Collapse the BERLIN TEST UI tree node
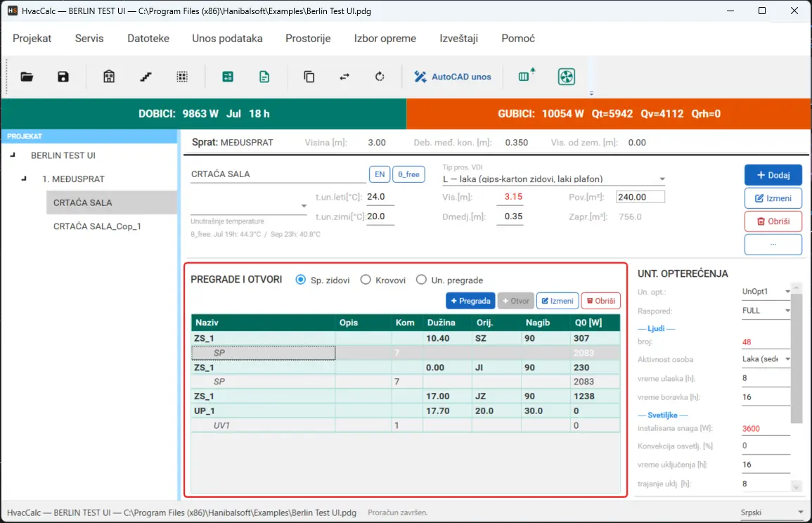Screen dimensions: 812x523 (x=13, y=155)
